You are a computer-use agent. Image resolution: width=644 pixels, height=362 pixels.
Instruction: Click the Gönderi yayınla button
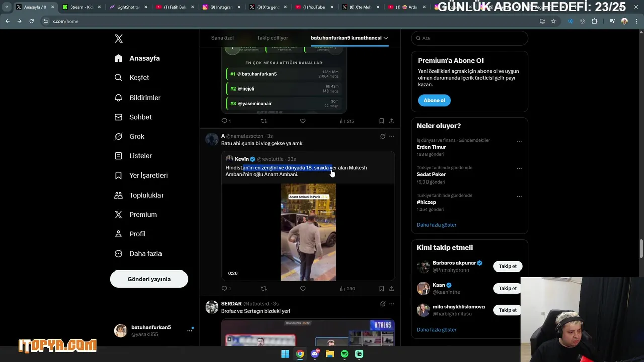pyautogui.click(x=149, y=279)
